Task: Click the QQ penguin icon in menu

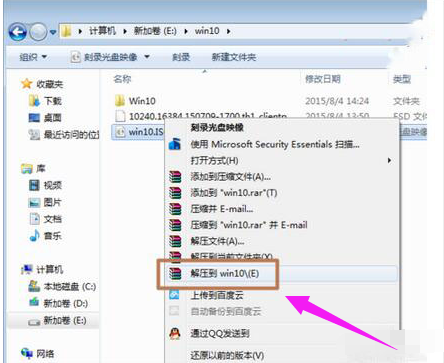Action: 175,333
